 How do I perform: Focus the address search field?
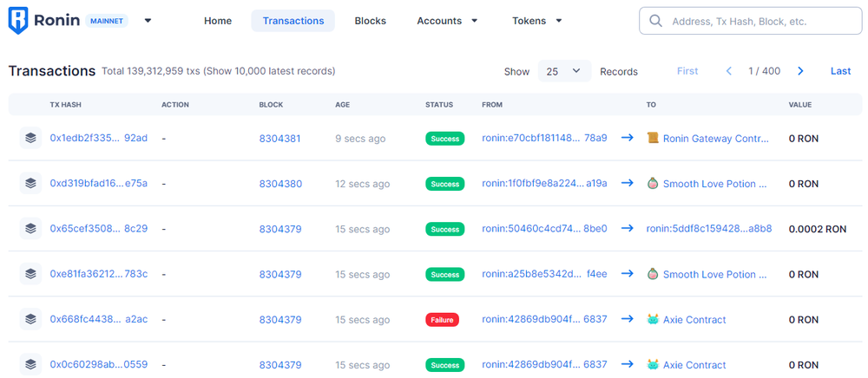tap(750, 21)
